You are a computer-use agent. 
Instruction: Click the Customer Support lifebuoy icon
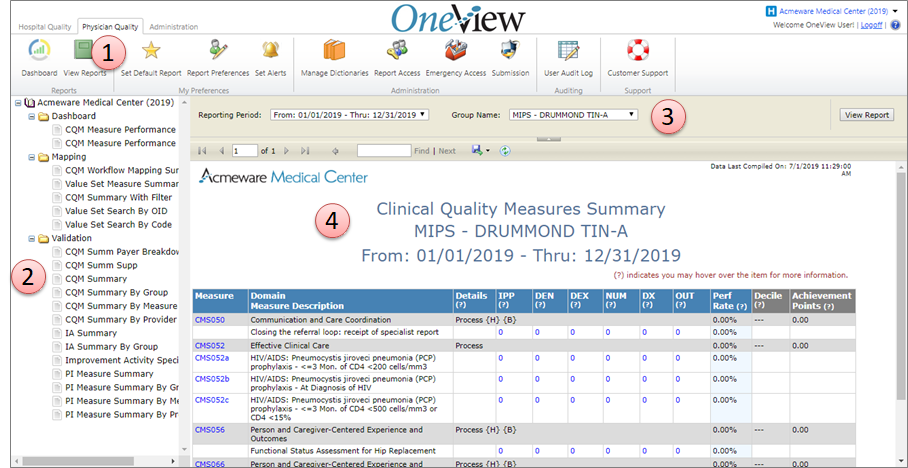[x=638, y=50]
